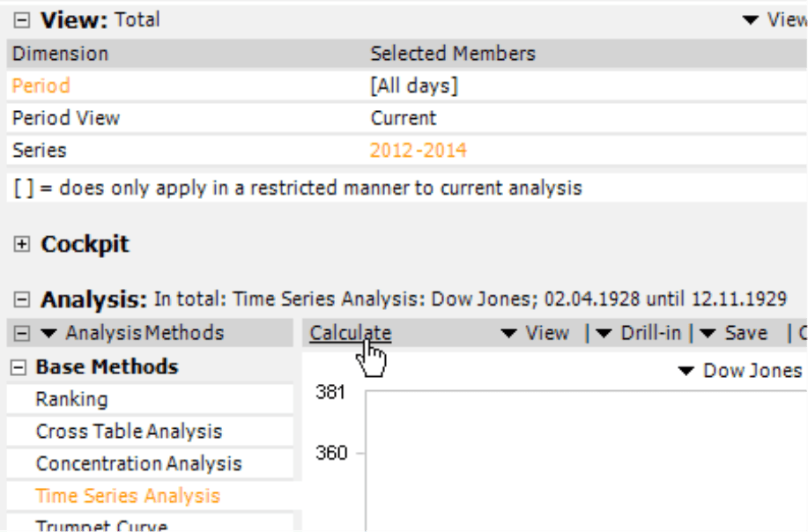Image resolution: width=808 pixels, height=532 pixels.
Task: Open the Save menu
Action: point(734,333)
